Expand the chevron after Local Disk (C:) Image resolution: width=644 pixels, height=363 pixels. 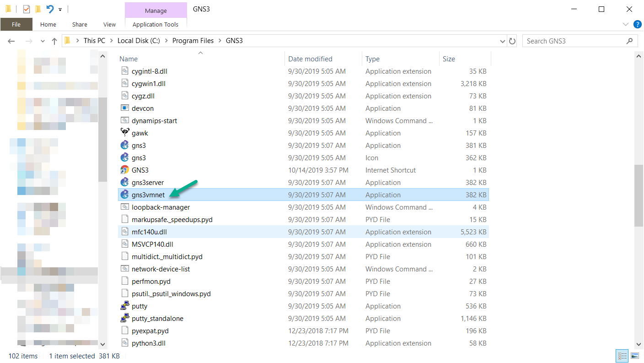click(166, 41)
